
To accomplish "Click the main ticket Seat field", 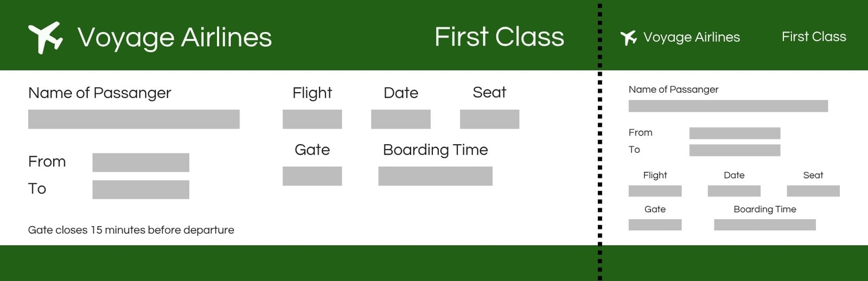I will point(489,119).
